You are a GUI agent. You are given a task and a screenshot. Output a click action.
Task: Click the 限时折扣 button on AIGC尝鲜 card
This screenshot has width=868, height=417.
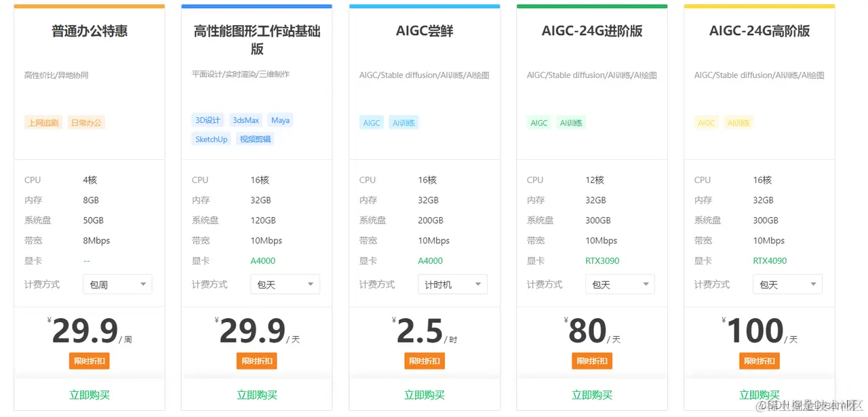[x=424, y=361]
